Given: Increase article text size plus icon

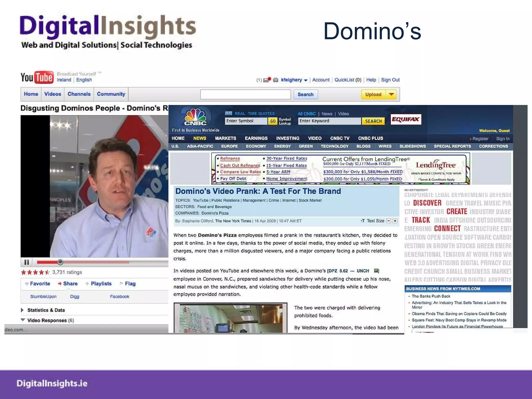Looking at the screenshot, I should 395,221.
